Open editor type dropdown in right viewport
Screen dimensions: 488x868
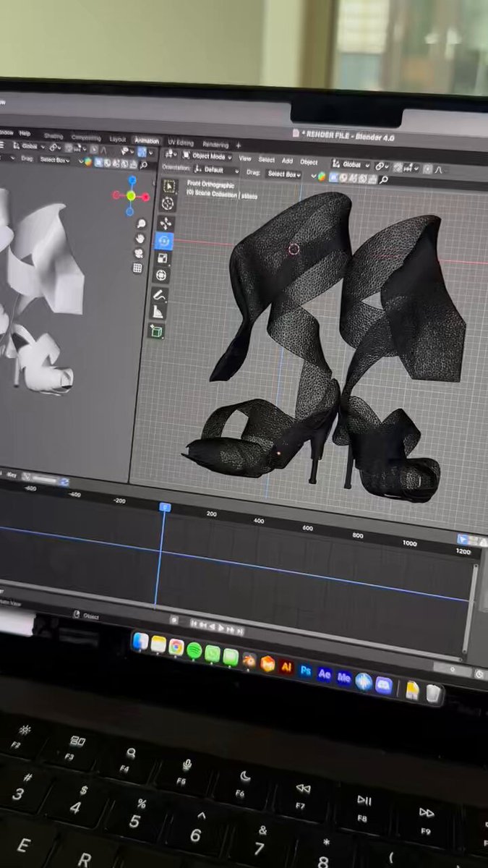tap(171, 154)
